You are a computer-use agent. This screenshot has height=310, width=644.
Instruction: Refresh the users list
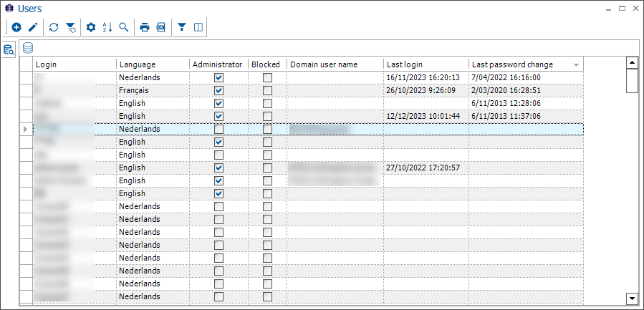[54, 27]
